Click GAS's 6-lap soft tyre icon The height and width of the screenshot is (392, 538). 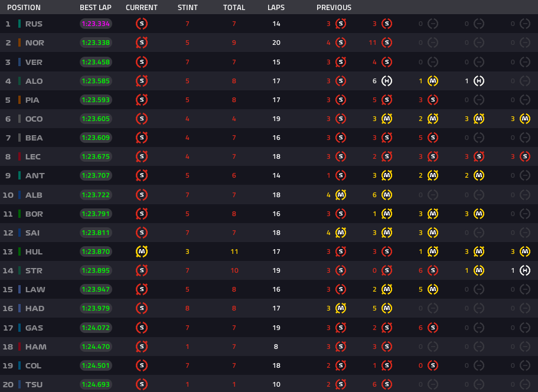[x=433, y=328]
